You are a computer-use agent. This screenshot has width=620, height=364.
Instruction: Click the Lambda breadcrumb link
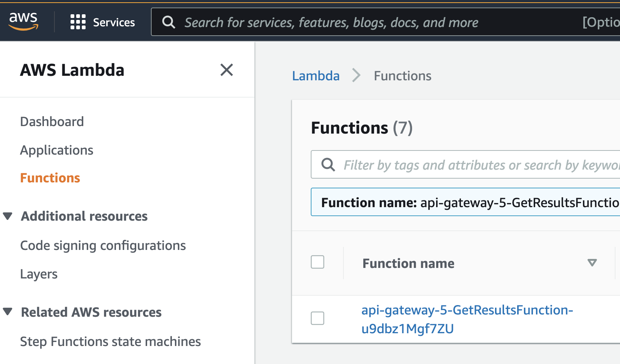(x=316, y=76)
